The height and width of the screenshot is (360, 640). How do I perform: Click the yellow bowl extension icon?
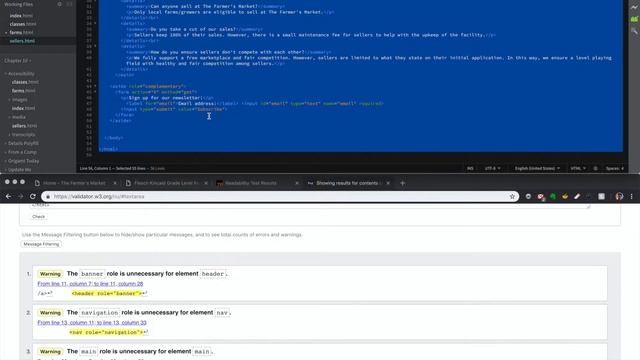(565, 196)
